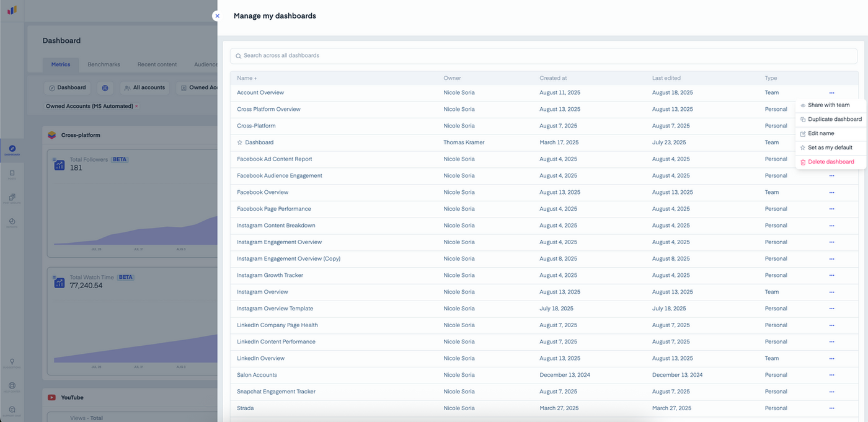Close the Manage my dashboards panel
Viewport: 868px width, 422px height.
click(x=217, y=16)
